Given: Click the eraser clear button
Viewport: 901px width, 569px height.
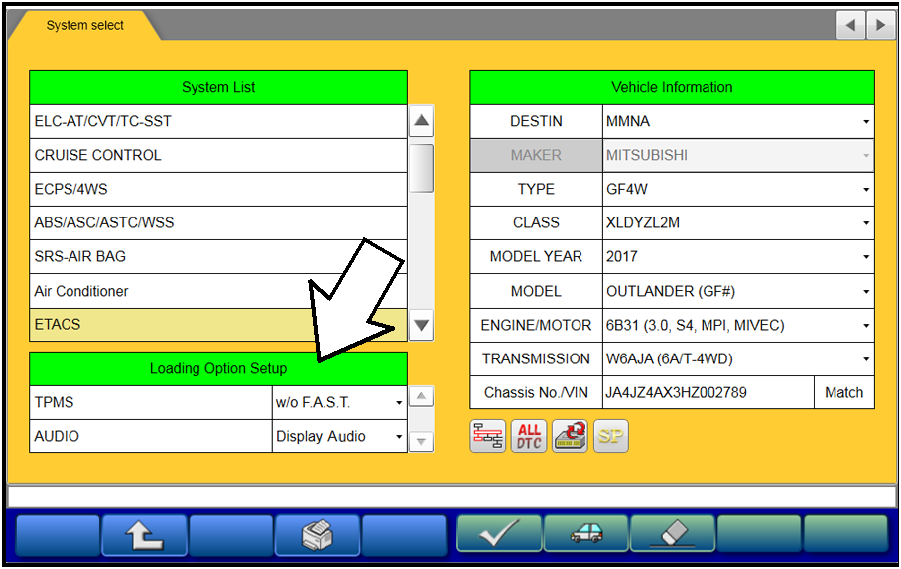Looking at the screenshot, I should pos(672,534).
